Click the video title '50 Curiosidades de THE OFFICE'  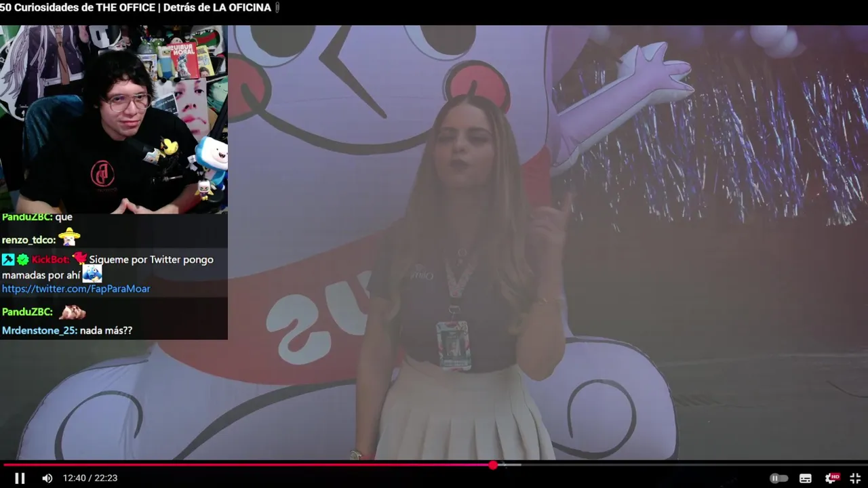[136, 7]
